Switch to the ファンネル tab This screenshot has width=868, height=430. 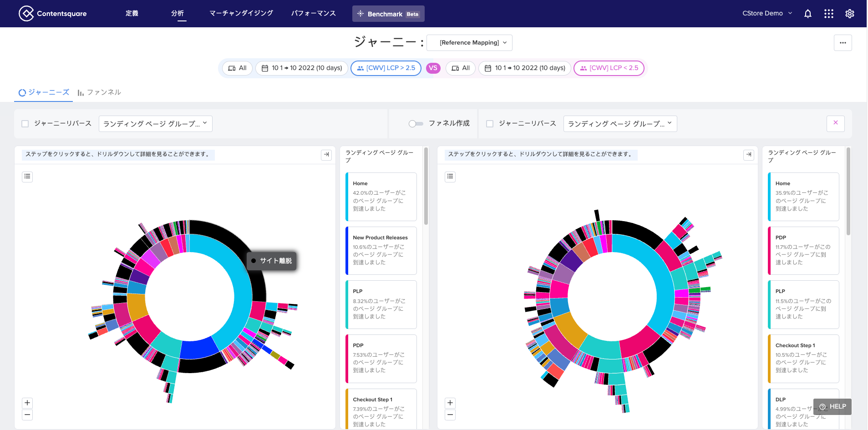pos(99,92)
